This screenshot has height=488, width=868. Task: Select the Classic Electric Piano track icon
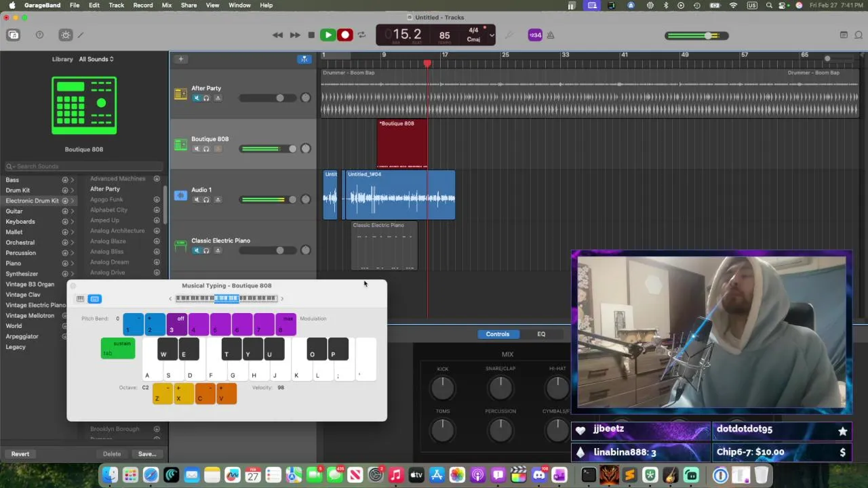click(x=180, y=245)
